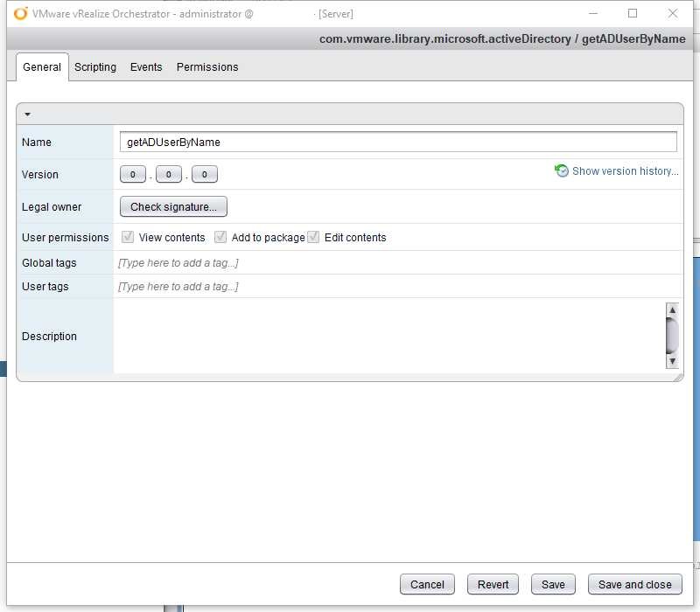This screenshot has width=700, height=612.
Task: Click inside the Description text area
Action: [389, 336]
